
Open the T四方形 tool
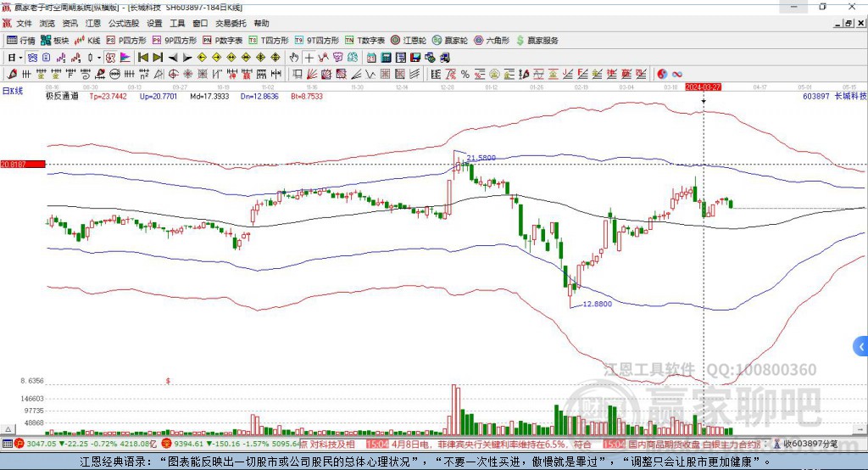click(269, 41)
